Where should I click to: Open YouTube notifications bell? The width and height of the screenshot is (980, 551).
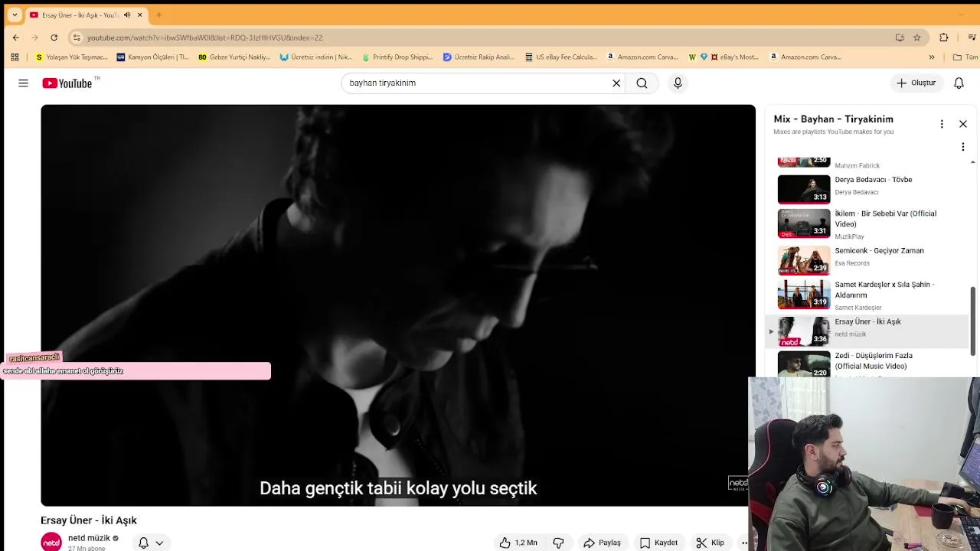(959, 83)
